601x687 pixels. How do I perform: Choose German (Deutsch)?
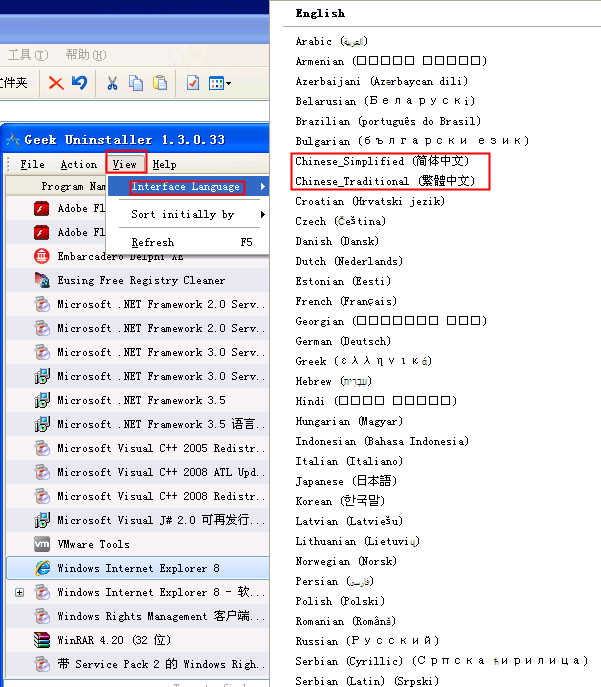343,341
